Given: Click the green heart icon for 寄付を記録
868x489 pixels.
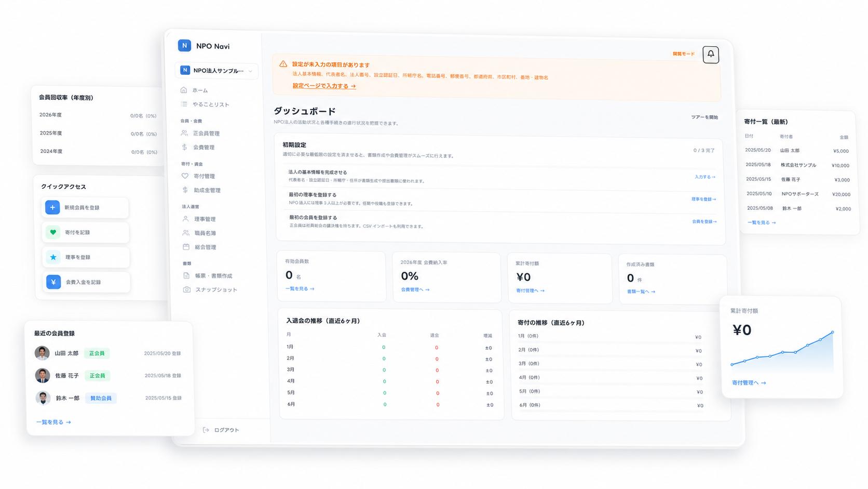Looking at the screenshot, I should (53, 232).
